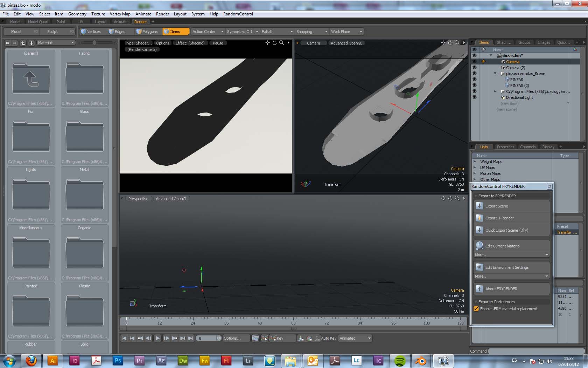
Task: Open the Symmetry: Off dropdown
Action: 242,32
